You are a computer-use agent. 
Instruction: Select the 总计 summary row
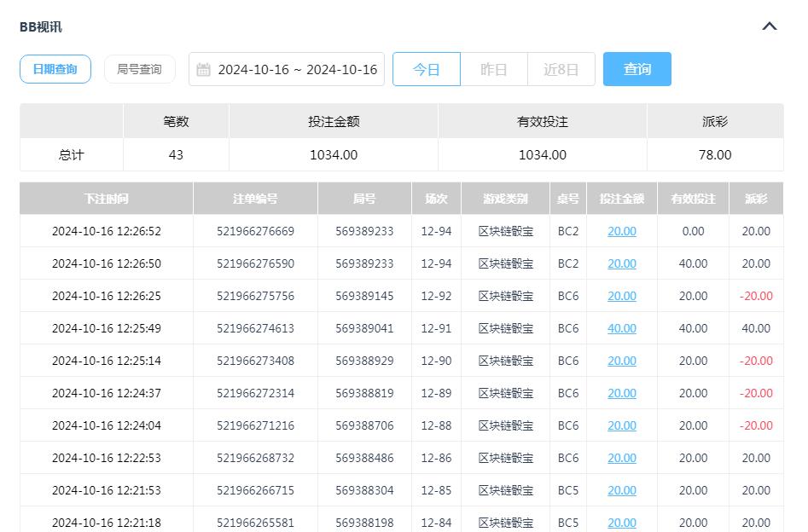coord(71,155)
